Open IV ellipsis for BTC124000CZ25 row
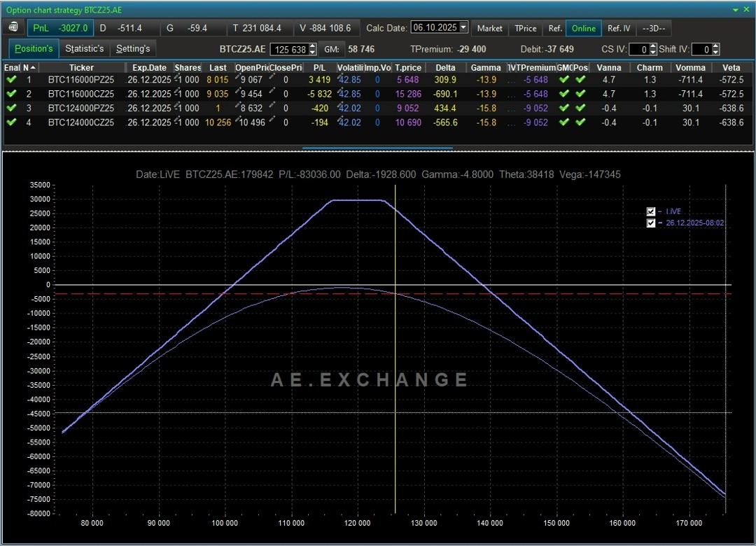The height and width of the screenshot is (546, 756). [x=511, y=123]
